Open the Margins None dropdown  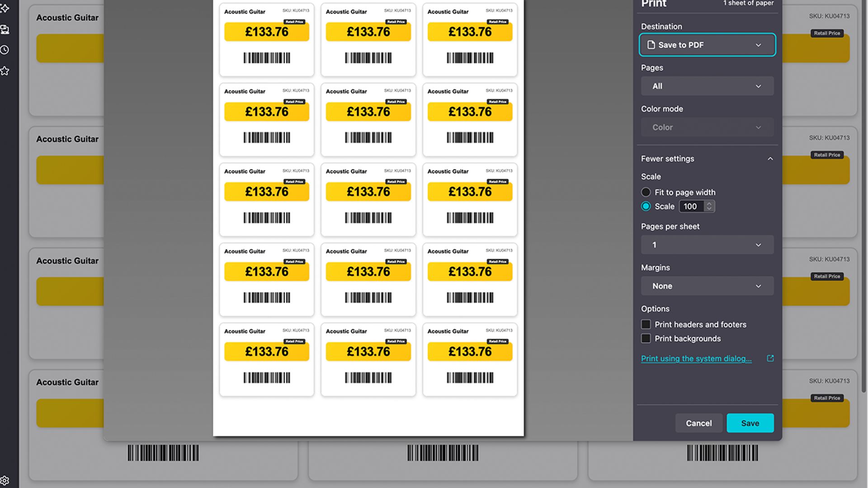tap(707, 286)
